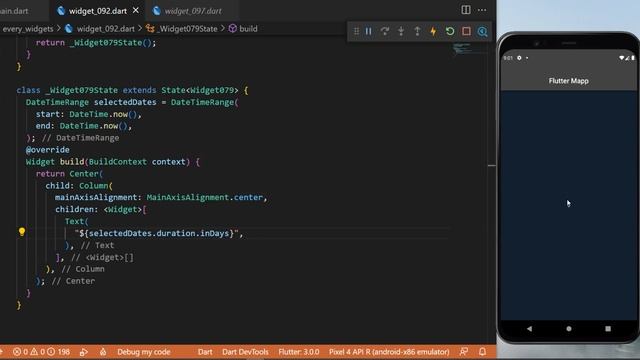Click _Widget079State breadcrumb item

point(188,29)
